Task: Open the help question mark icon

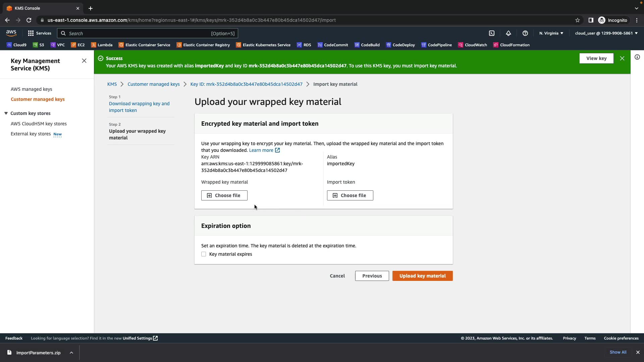Action: (x=525, y=33)
